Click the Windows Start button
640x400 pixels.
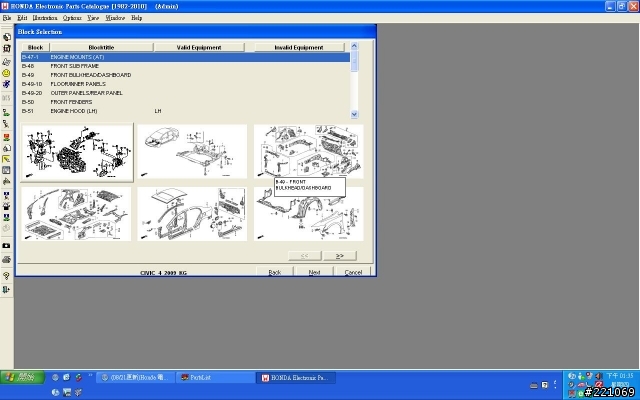(x=22, y=378)
